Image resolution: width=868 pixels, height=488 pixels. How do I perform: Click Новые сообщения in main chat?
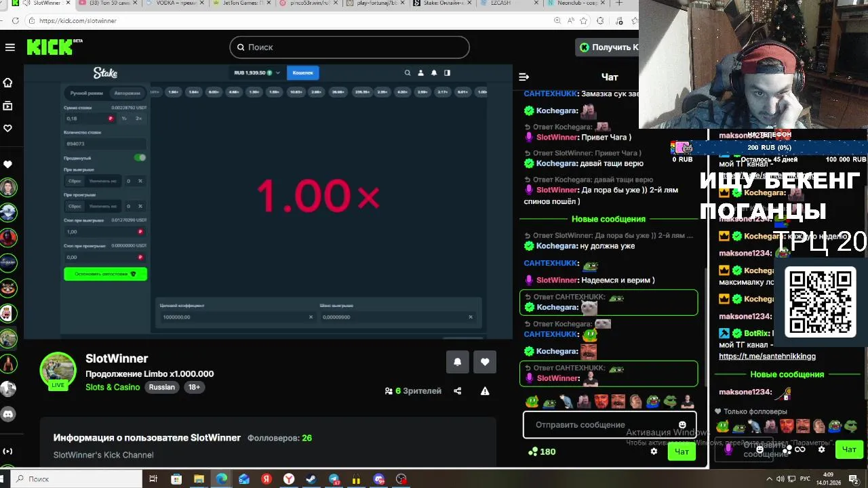[x=608, y=219]
